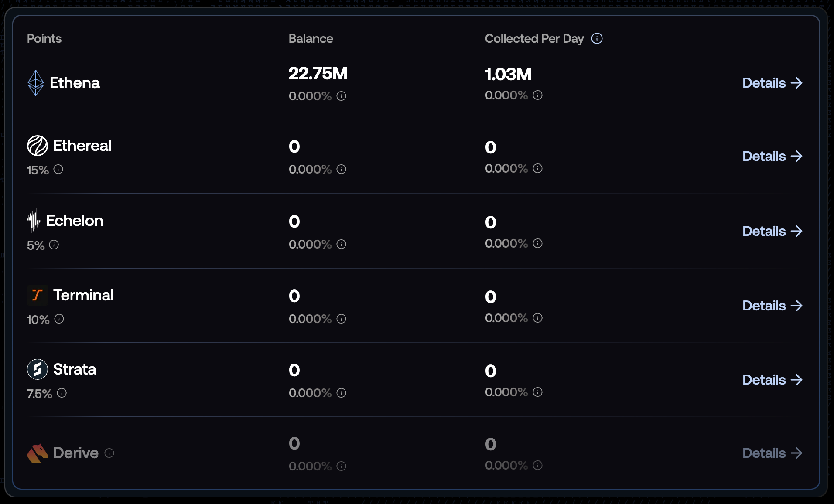This screenshot has width=834, height=504.
Task: Open Details for Ethena points
Action: pyautogui.click(x=772, y=83)
